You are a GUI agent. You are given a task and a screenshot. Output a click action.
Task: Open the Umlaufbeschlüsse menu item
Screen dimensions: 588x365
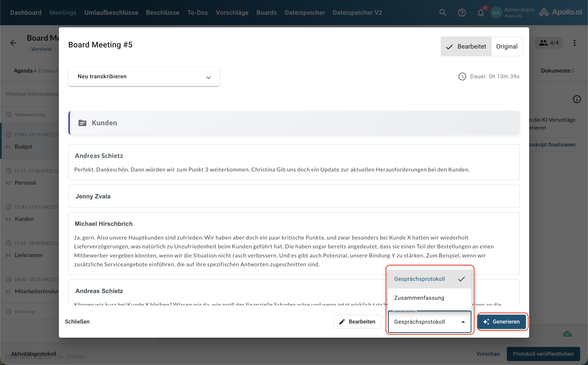point(111,13)
